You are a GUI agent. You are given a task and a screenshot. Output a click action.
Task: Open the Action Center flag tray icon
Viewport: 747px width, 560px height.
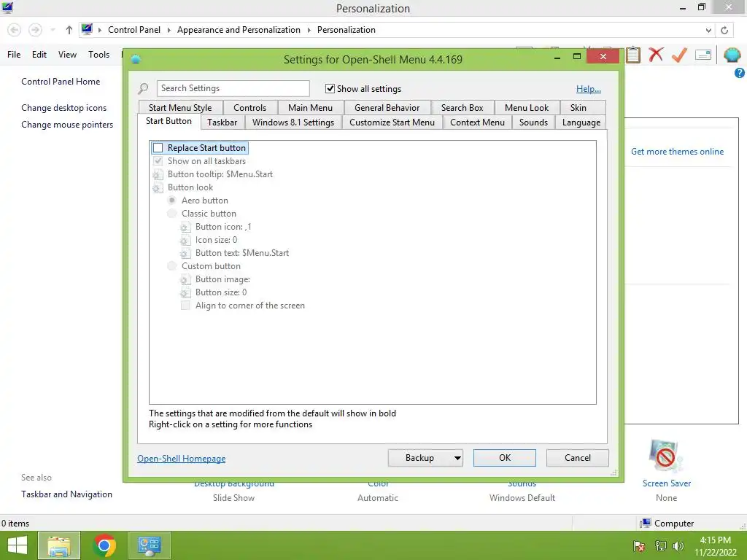pyautogui.click(x=639, y=546)
